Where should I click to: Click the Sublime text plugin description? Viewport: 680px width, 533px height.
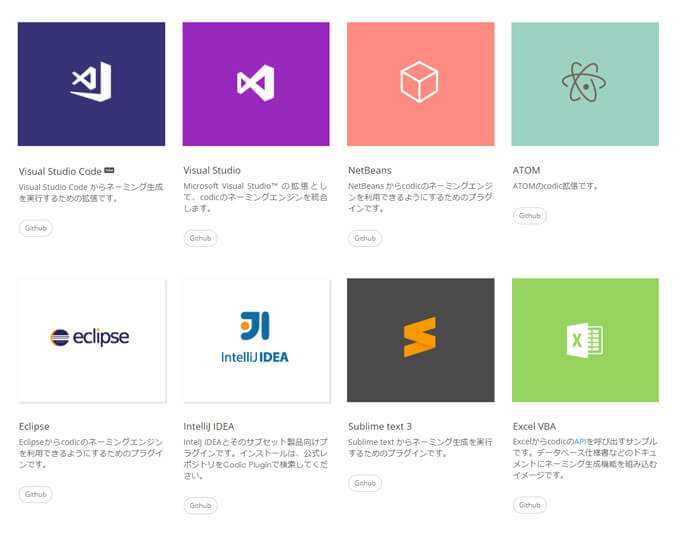[x=420, y=448]
